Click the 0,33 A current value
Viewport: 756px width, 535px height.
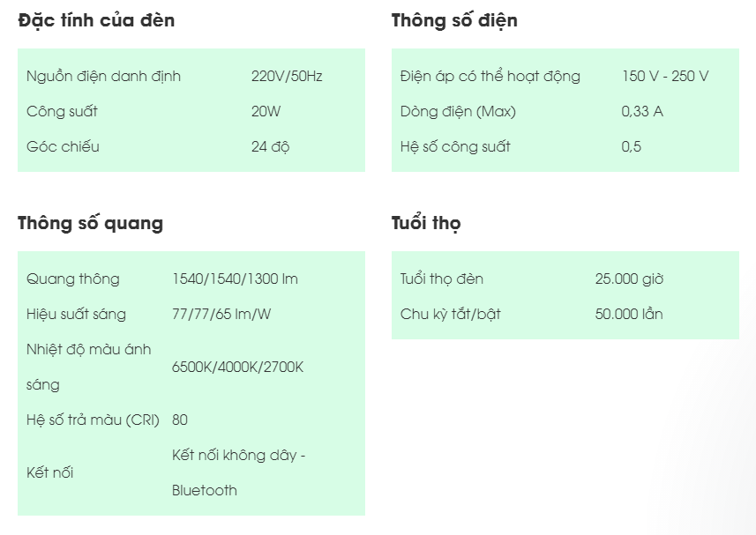[642, 111]
